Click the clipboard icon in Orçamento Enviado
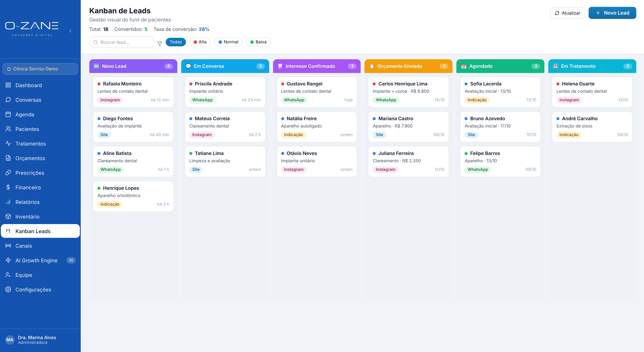Screen dimensions: 644x352 tap(372, 66)
